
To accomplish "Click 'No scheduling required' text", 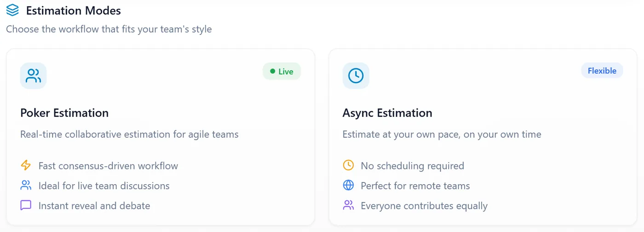I will [413, 166].
